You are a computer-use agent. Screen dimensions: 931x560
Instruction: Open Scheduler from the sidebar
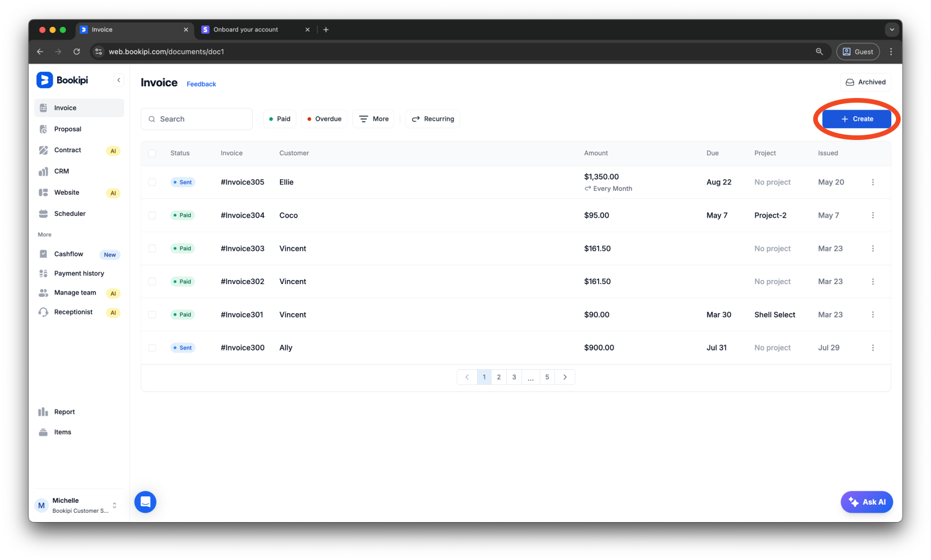point(69,213)
